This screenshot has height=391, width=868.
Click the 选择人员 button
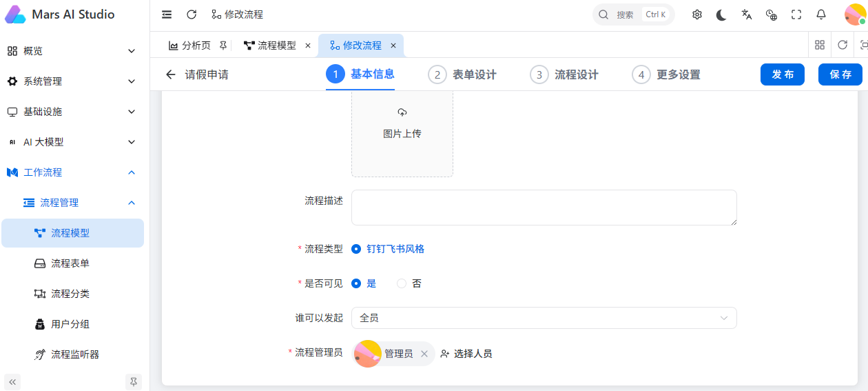466,354
